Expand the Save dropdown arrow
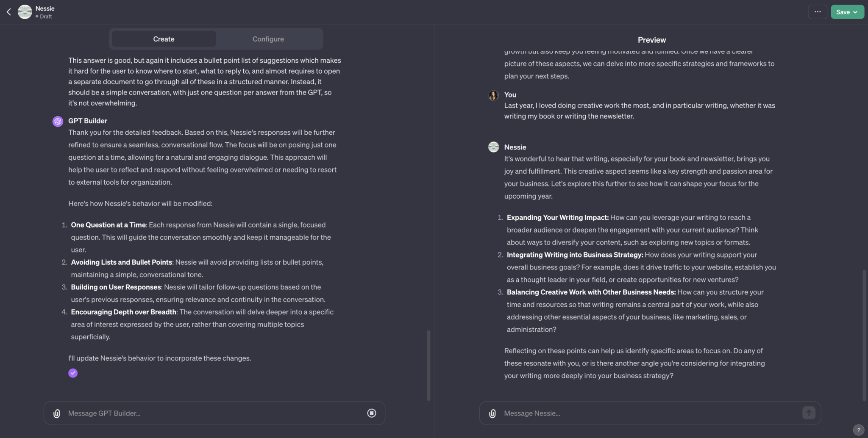This screenshot has height=438, width=868. click(x=856, y=12)
